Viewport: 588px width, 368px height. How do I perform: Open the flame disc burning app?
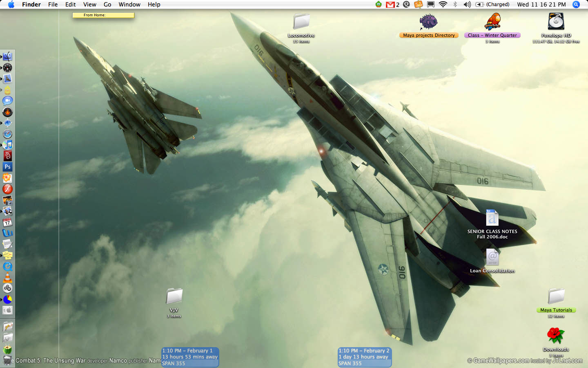click(x=7, y=112)
